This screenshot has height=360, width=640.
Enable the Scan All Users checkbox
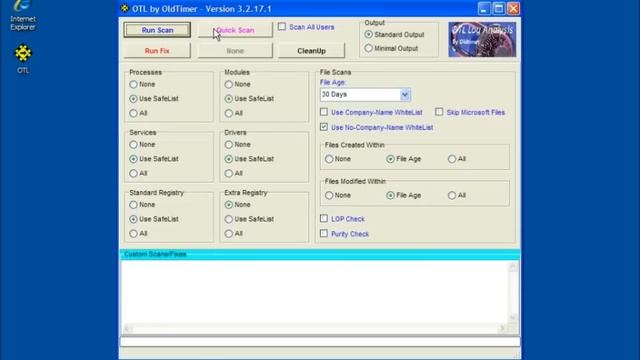282,27
